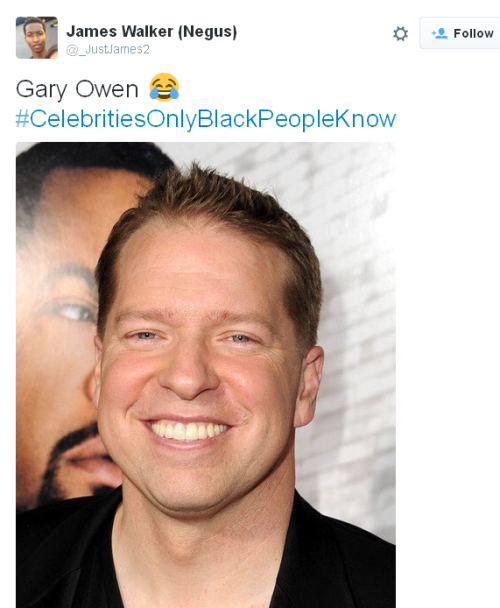Expand the attached photo in the tweet
This screenshot has height=608, width=500.
click(206, 375)
